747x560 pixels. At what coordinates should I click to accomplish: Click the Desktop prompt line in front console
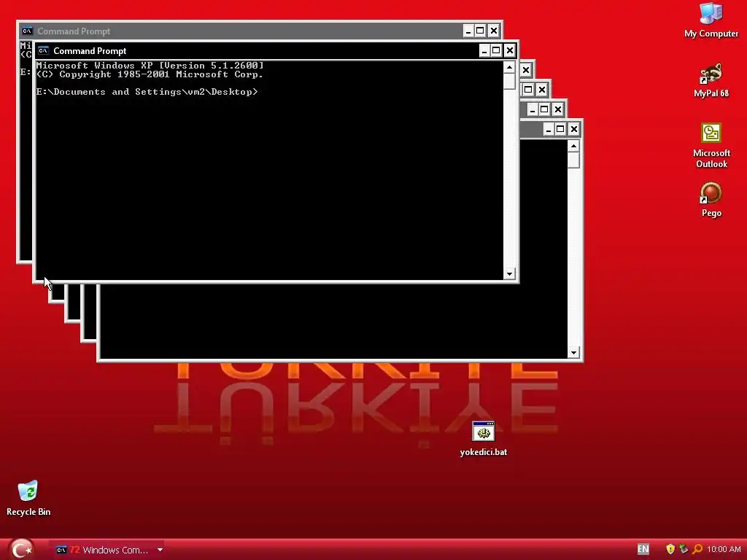(147, 92)
